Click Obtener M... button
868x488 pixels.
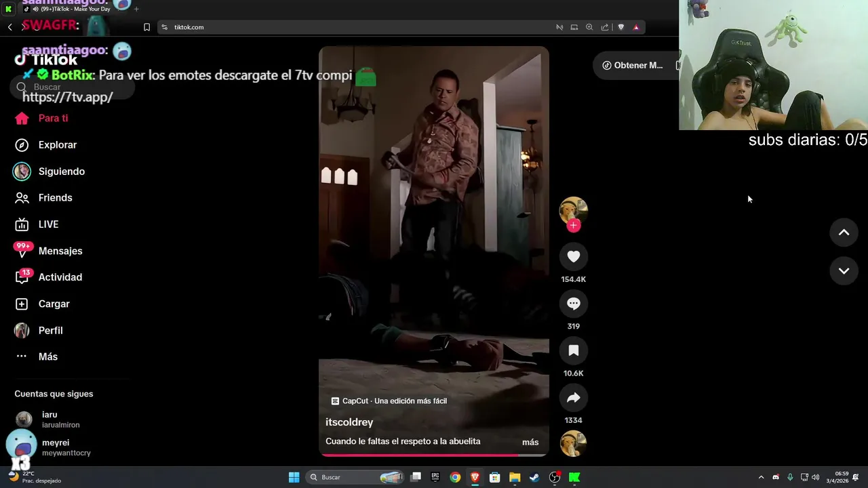pos(632,65)
